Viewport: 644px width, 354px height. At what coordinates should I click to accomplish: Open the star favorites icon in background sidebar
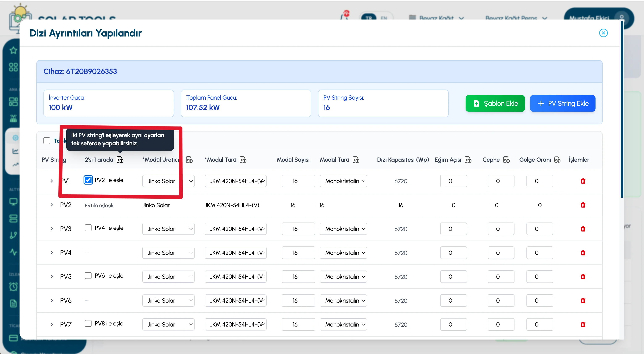tap(13, 50)
